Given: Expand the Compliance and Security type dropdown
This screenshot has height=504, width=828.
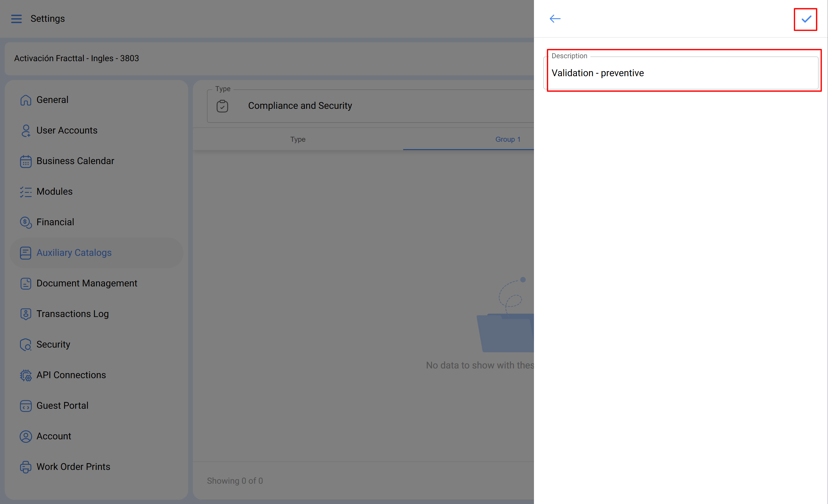Looking at the screenshot, I should pyautogui.click(x=370, y=106).
